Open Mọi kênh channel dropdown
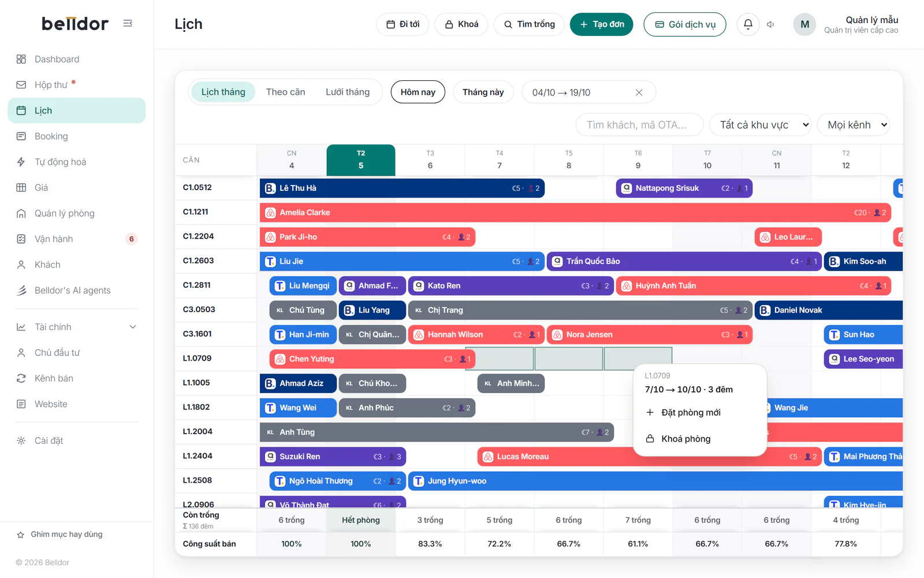 pyautogui.click(x=853, y=125)
